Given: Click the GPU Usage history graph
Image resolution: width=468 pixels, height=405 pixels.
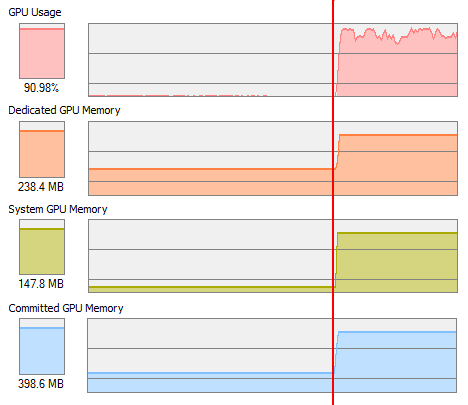Looking at the screenshot, I should 273,60.
